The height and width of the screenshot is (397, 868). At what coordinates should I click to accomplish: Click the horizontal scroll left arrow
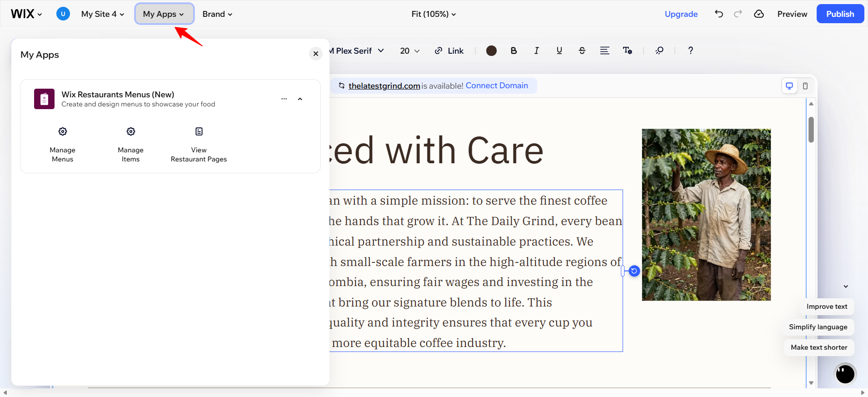tap(5, 393)
